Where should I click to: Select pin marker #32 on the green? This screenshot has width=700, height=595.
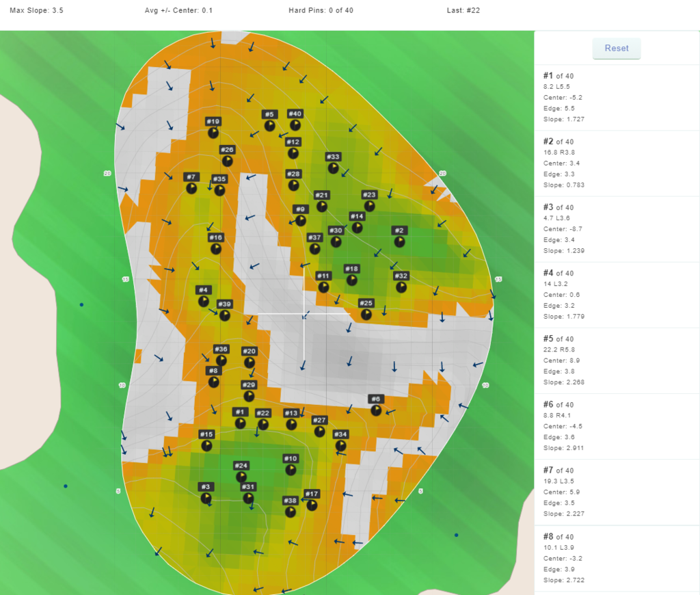tap(401, 287)
